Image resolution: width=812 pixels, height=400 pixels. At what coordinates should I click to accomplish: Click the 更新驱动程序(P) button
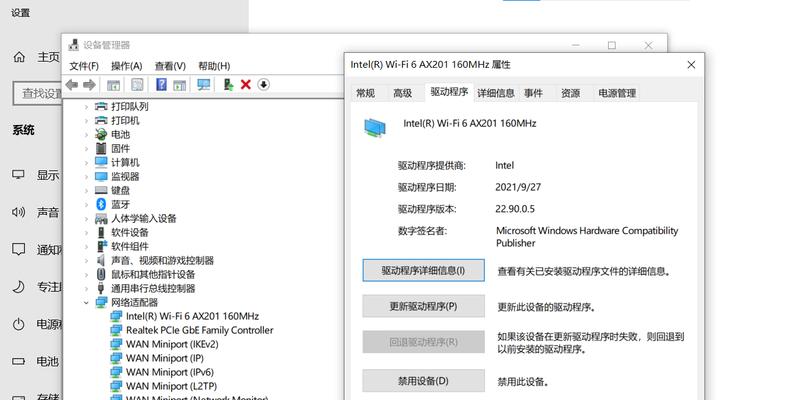(424, 306)
